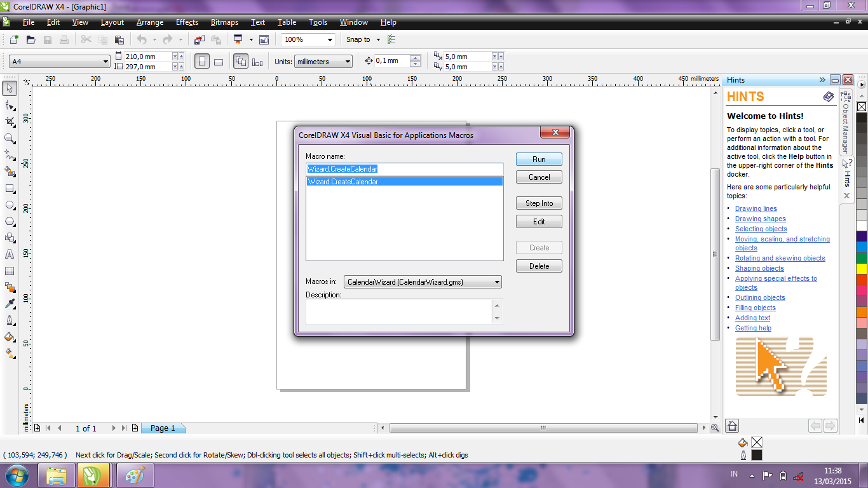Open the Units dropdown set to millimeters
868x488 pixels.
[324, 61]
